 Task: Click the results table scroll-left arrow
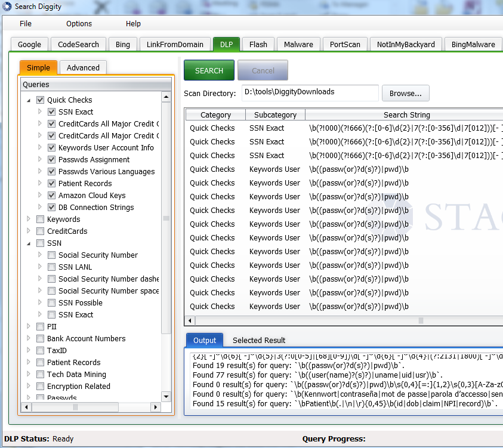point(191,320)
